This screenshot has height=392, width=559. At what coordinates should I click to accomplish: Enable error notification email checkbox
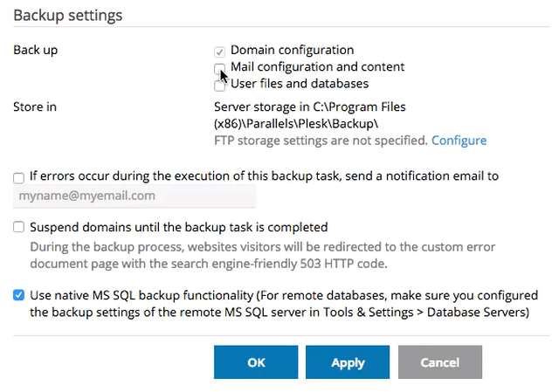click(x=18, y=177)
